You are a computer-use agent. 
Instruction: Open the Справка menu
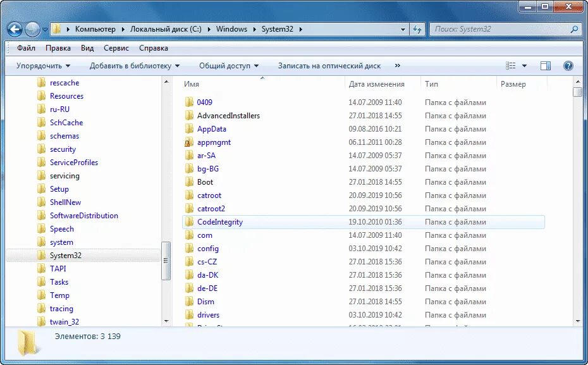pos(154,48)
